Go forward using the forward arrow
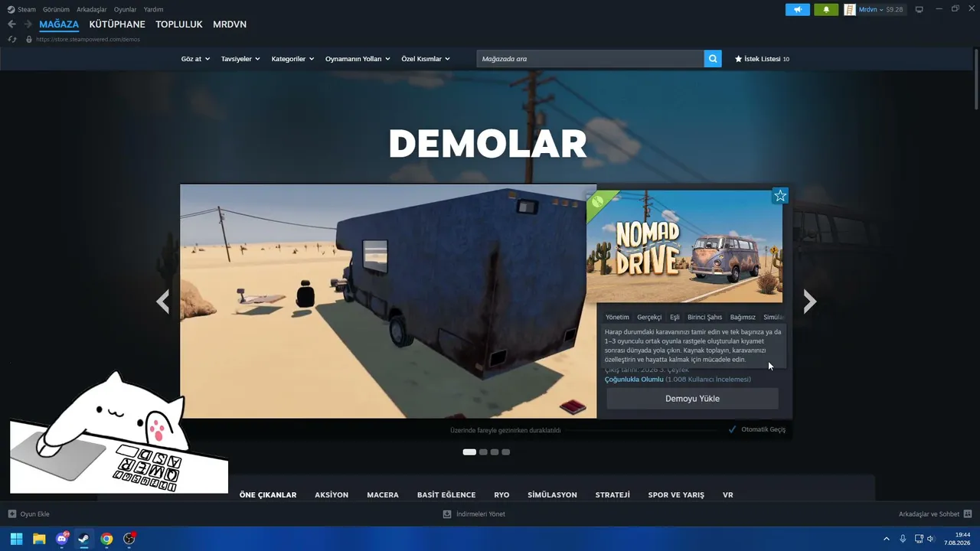 point(28,24)
